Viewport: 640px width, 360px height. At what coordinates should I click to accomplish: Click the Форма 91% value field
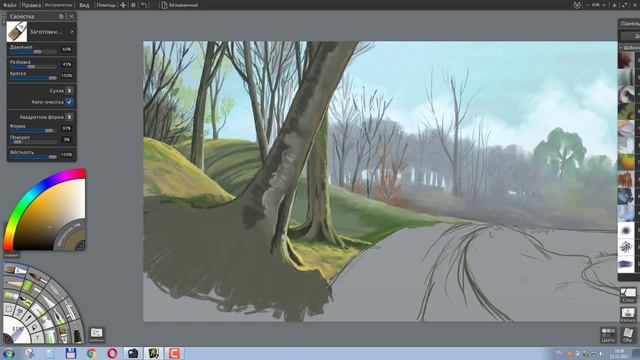pos(67,128)
